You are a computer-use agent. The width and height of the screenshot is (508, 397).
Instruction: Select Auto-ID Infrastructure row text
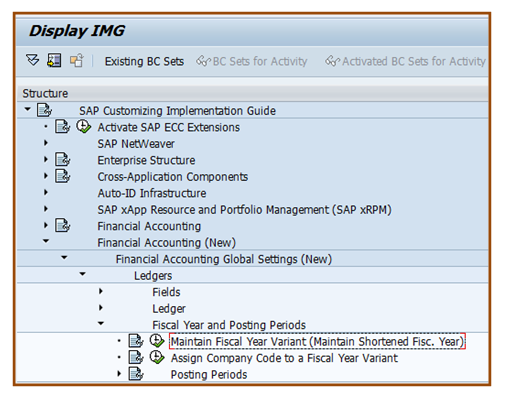pos(152,193)
